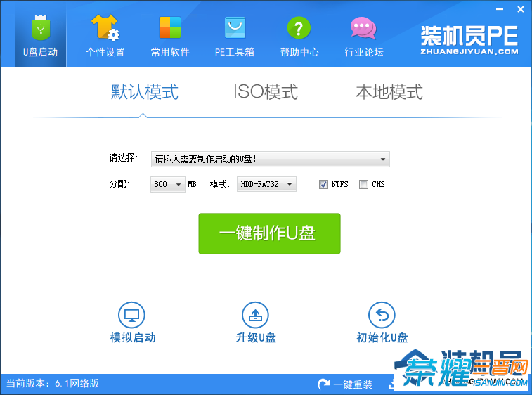This screenshot has width=532, height=395.
Task: Click the 装机员PE logo
Action: (x=469, y=40)
